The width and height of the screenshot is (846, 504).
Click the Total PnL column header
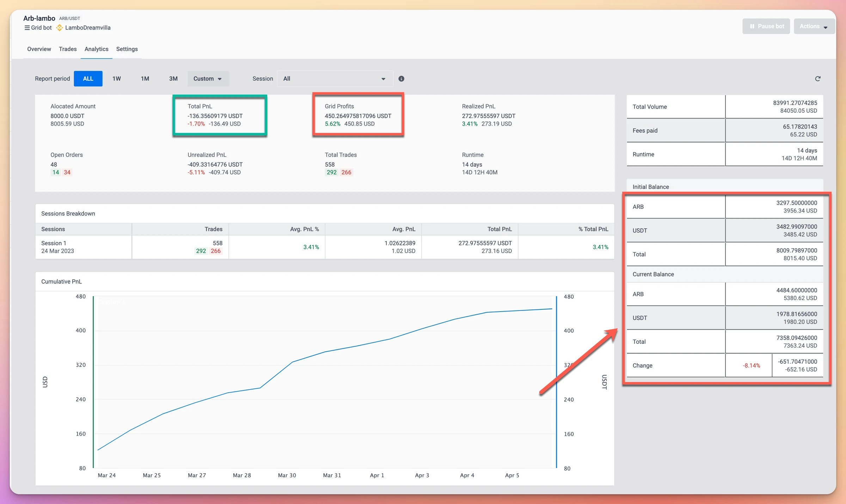499,229
